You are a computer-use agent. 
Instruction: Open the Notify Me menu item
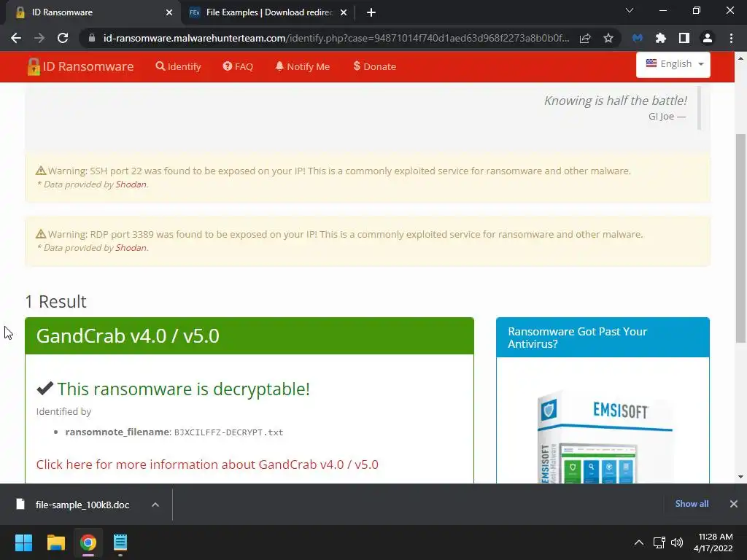coord(303,66)
